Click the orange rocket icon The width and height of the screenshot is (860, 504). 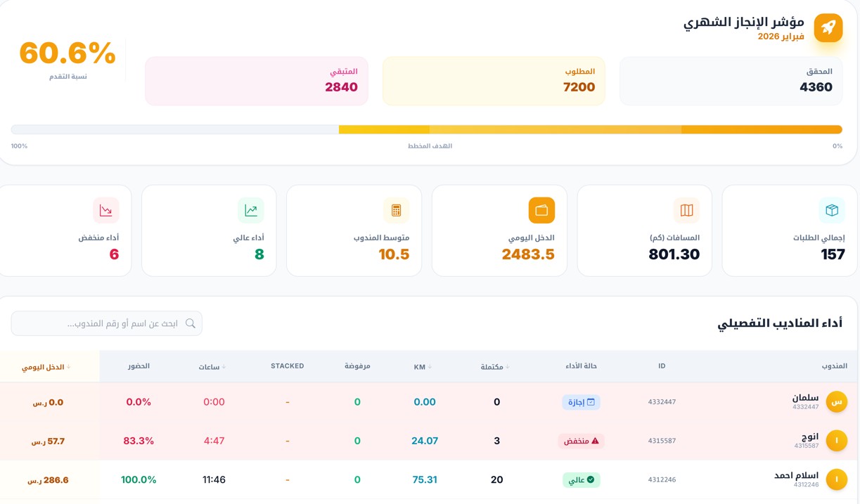point(828,28)
